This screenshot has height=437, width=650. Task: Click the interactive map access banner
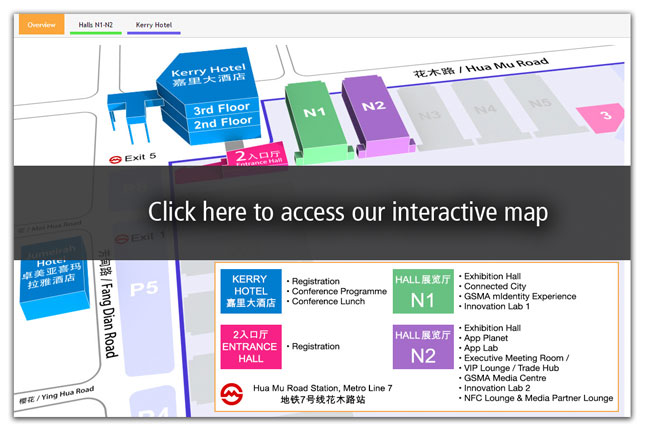322,213
